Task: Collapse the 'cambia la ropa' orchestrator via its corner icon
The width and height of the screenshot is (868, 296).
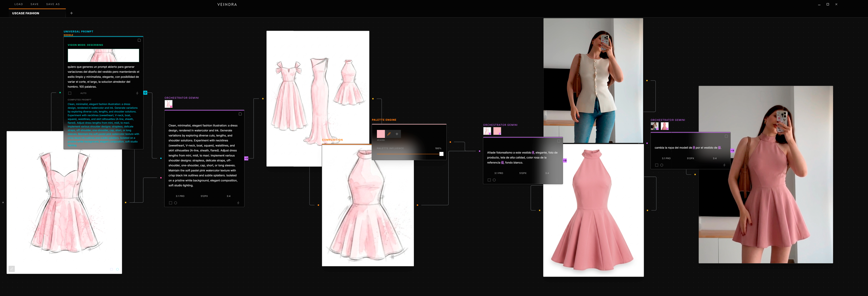Action: point(726,136)
